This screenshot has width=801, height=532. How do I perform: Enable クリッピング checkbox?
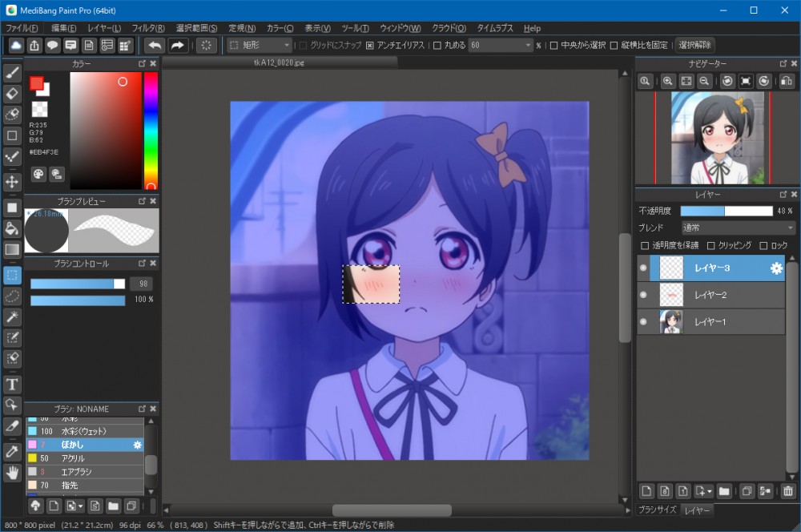(710, 246)
